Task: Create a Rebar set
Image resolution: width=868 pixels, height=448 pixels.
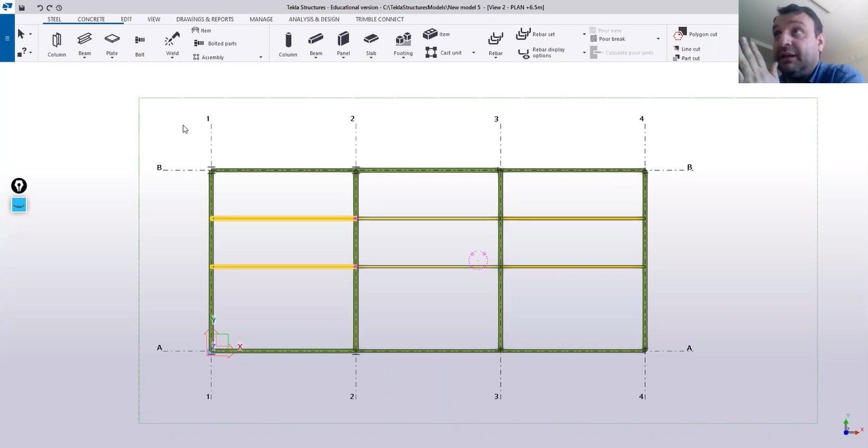Action: (536, 34)
